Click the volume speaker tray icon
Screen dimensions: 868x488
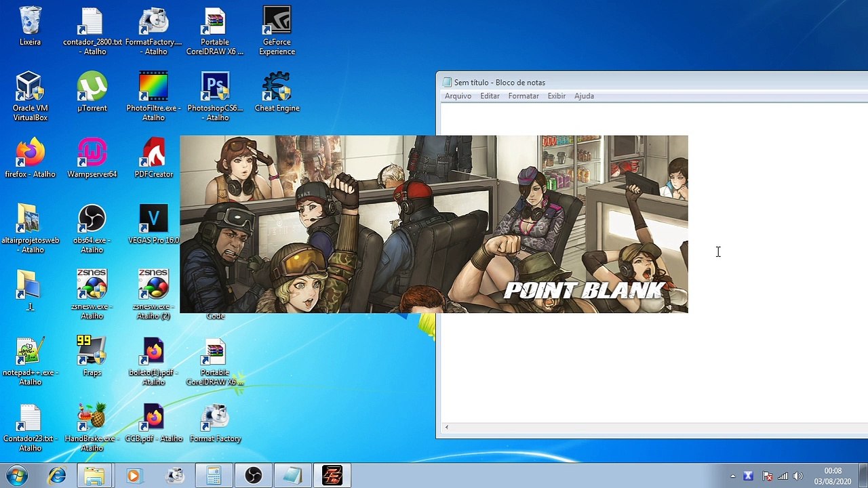[x=797, y=476]
